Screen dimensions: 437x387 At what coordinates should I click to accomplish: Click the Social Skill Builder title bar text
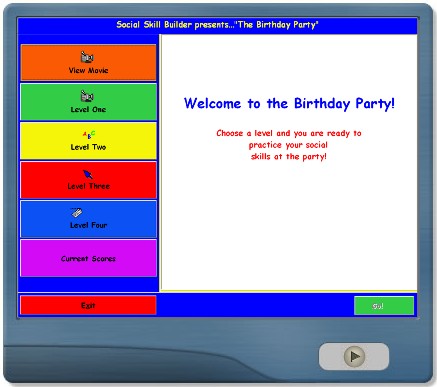(217, 25)
